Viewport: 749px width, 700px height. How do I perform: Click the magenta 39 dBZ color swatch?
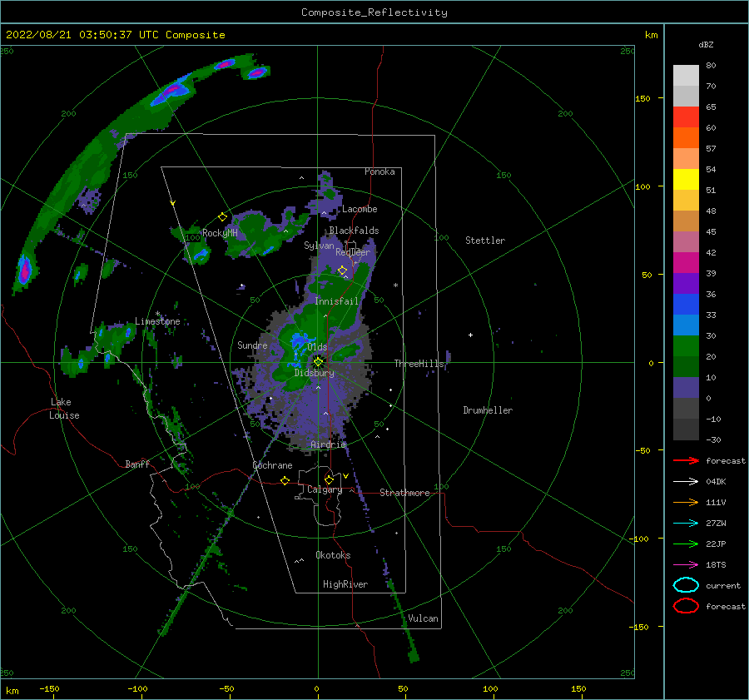point(686,262)
